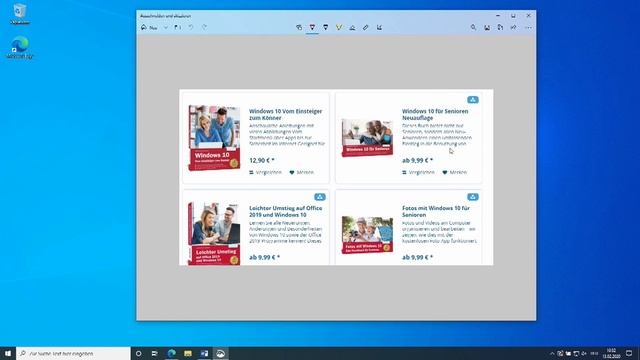Click title 'Fotos mit Windows 10 für Senioren'
The height and width of the screenshot is (360, 640).
(x=436, y=211)
